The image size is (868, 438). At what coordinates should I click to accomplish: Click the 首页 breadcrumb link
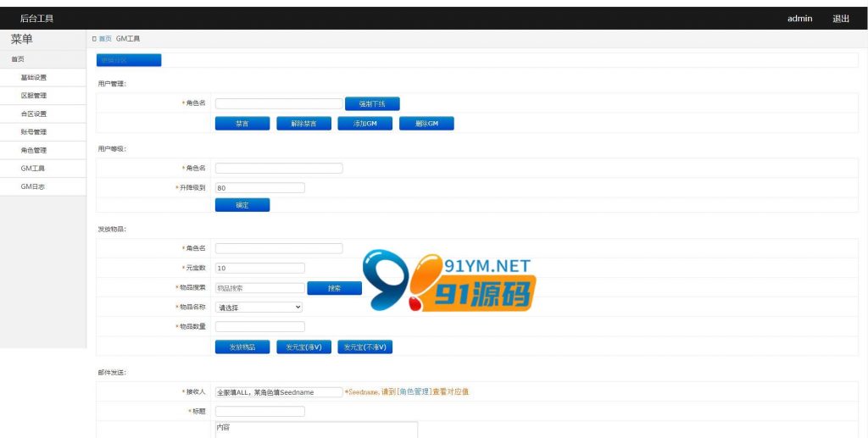105,39
